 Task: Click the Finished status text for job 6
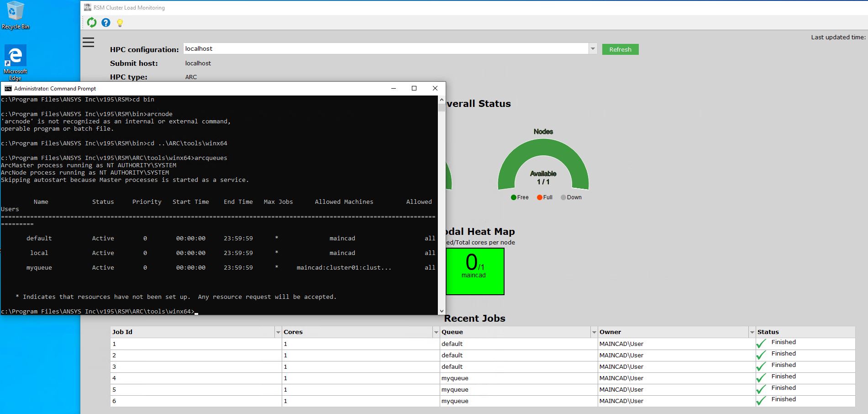[x=784, y=399]
